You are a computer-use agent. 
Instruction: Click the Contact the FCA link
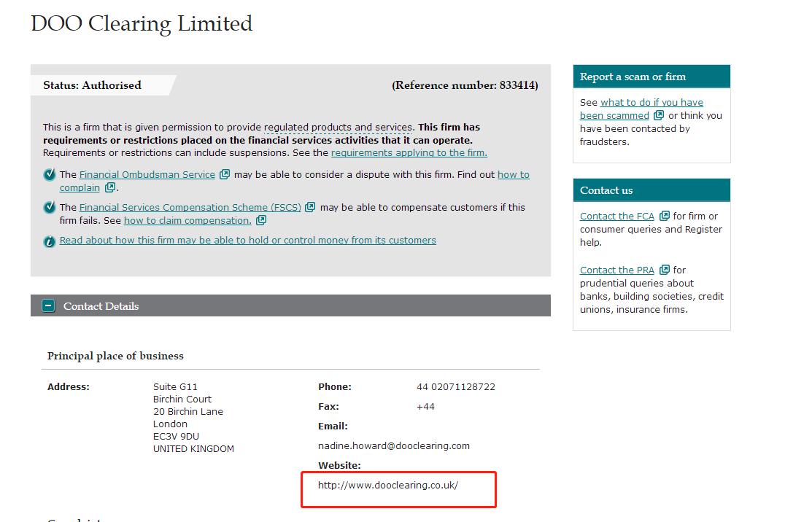tap(616, 217)
